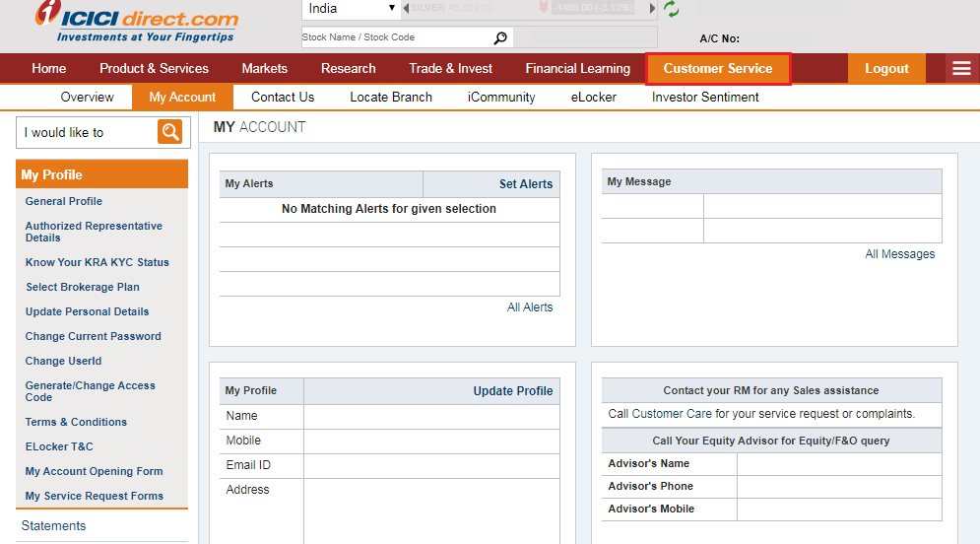Click the stock search magnifier icon
The width and height of the screenshot is (980, 544).
(x=500, y=38)
